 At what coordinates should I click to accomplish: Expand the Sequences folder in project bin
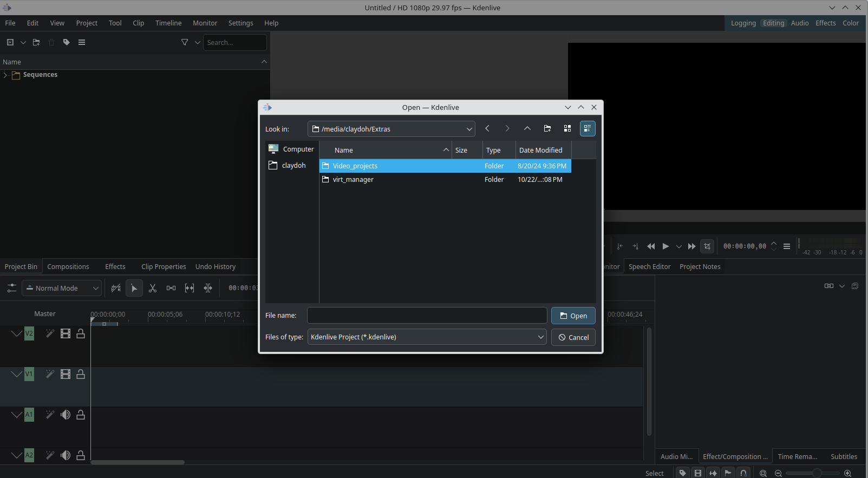[5, 75]
